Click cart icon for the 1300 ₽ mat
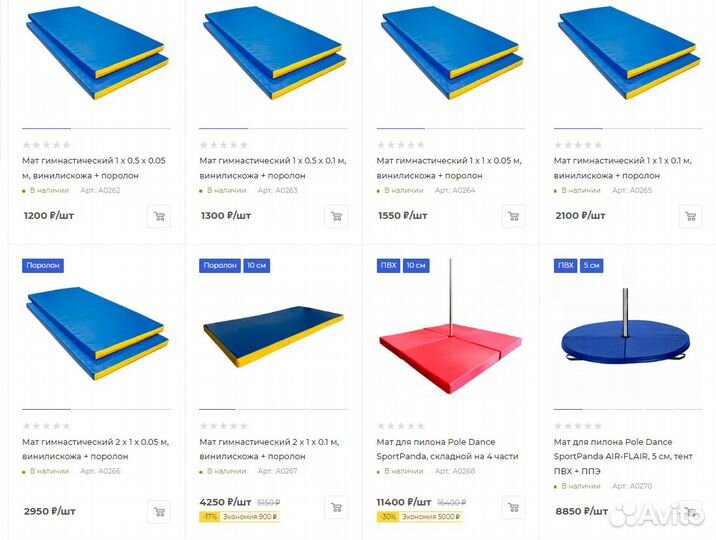This screenshot has width=716, height=540. [336, 216]
